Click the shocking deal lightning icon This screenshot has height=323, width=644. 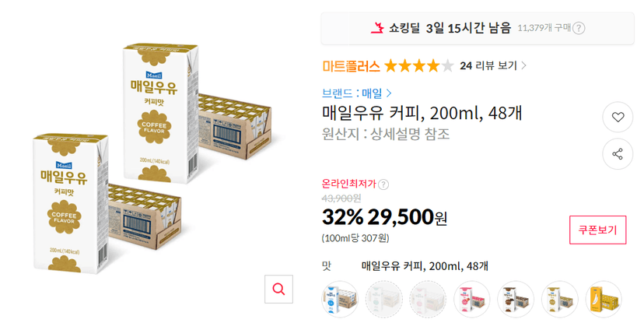coord(377,28)
